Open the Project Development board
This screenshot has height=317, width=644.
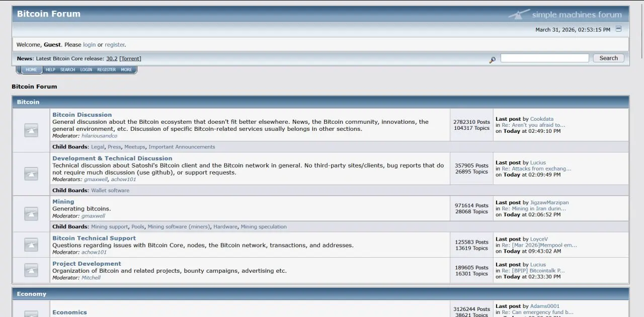click(x=87, y=264)
